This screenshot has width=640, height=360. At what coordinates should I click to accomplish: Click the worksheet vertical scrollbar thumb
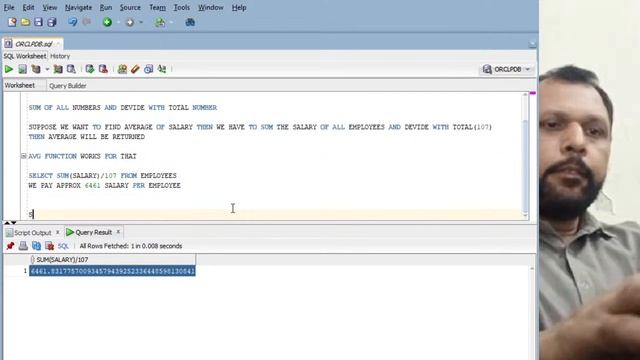click(x=525, y=165)
